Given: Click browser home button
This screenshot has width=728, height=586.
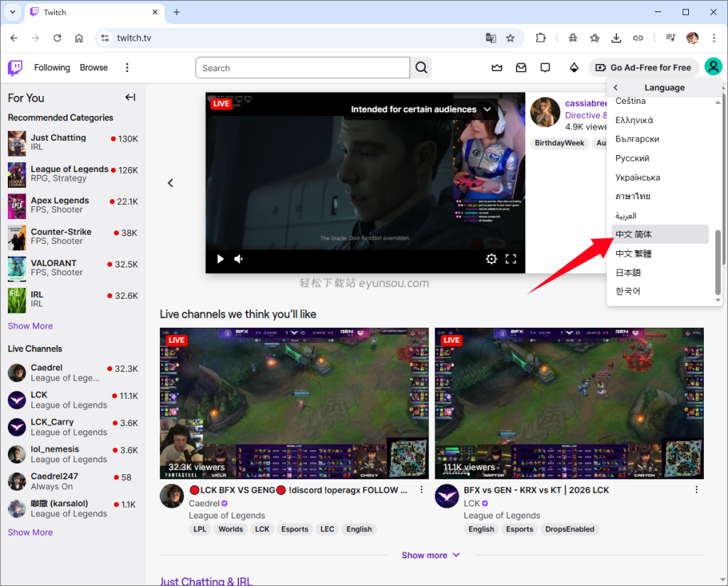Looking at the screenshot, I should pyautogui.click(x=79, y=38).
